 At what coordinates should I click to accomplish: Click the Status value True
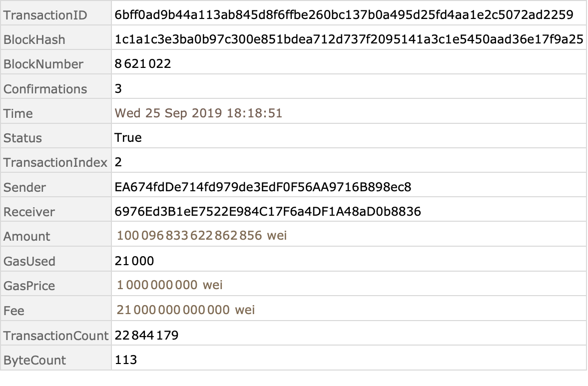tap(128, 137)
